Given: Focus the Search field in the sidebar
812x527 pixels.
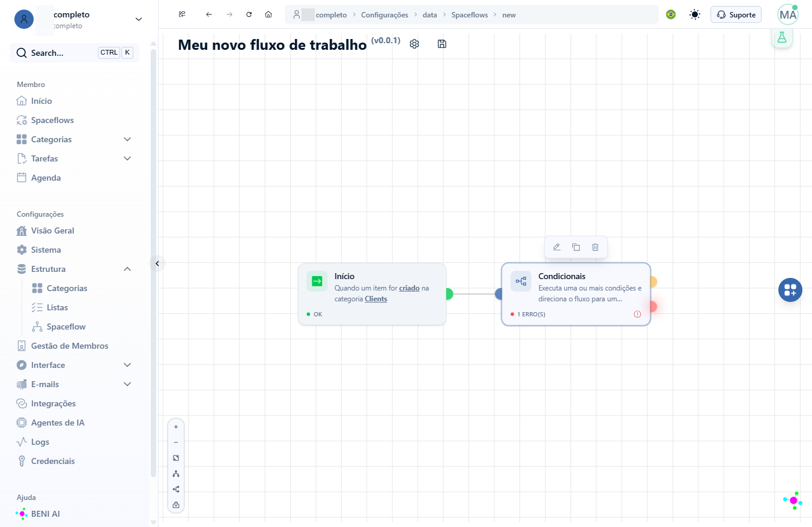Looking at the screenshot, I should pos(74,53).
